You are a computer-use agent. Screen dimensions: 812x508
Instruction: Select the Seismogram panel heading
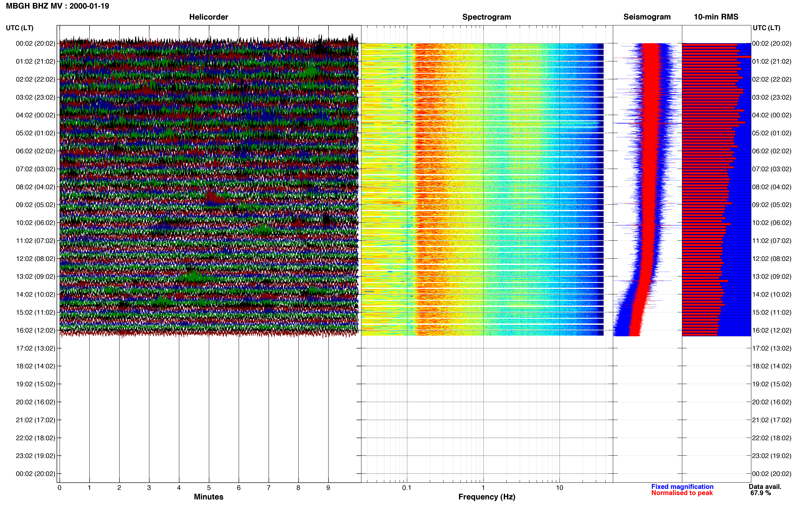647,17
